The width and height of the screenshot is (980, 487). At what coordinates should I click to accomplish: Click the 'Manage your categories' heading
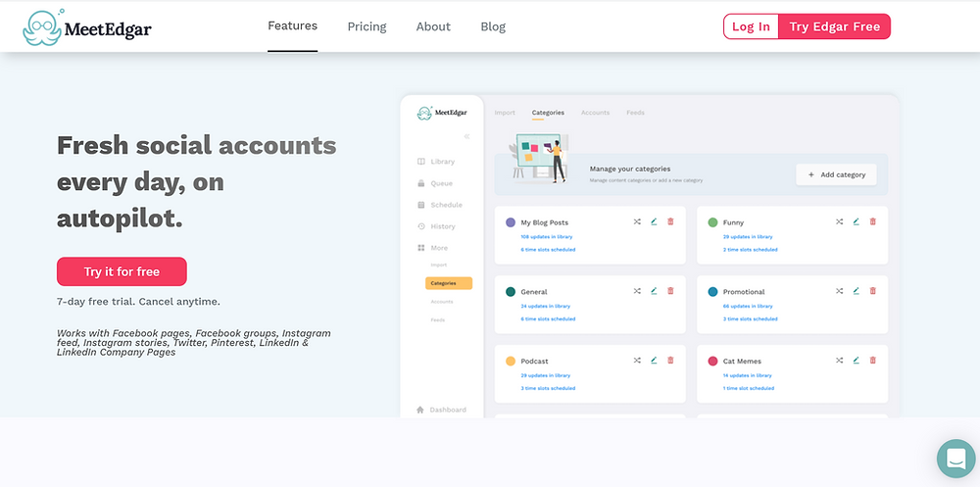[x=630, y=169]
